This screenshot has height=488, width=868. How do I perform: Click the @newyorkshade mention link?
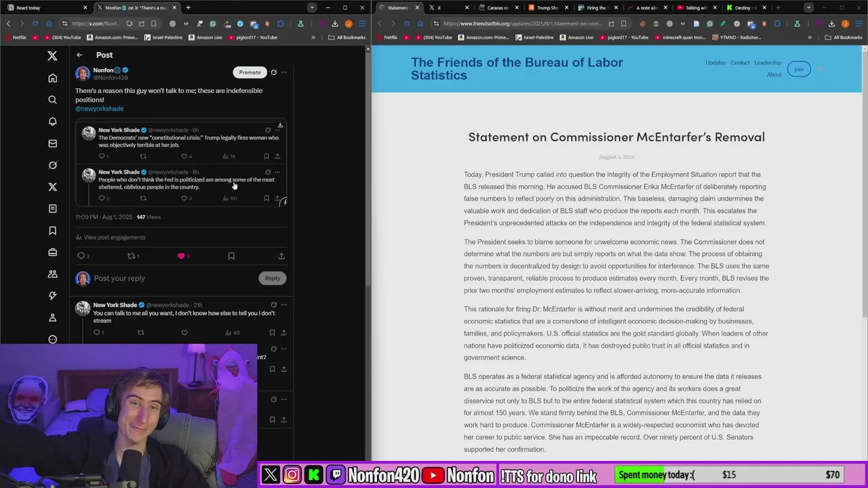tap(99, 108)
